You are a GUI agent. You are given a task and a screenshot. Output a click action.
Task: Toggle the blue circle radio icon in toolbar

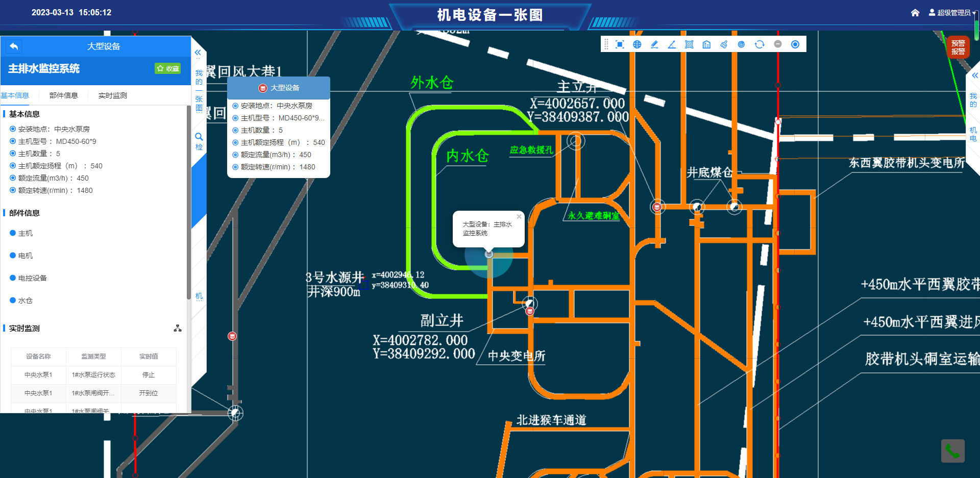pyautogui.click(x=795, y=44)
